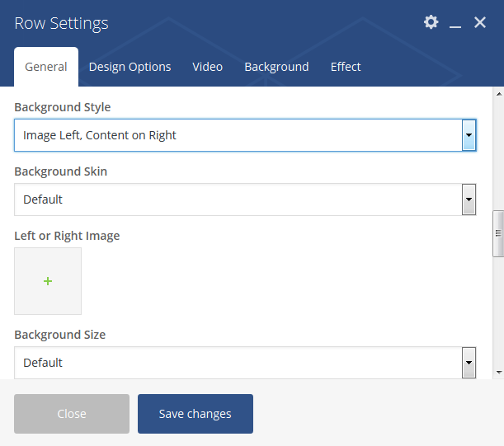Click the Background Size dropdown arrow
This screenshot has height=446, width=504.
(x=469, y=363)
